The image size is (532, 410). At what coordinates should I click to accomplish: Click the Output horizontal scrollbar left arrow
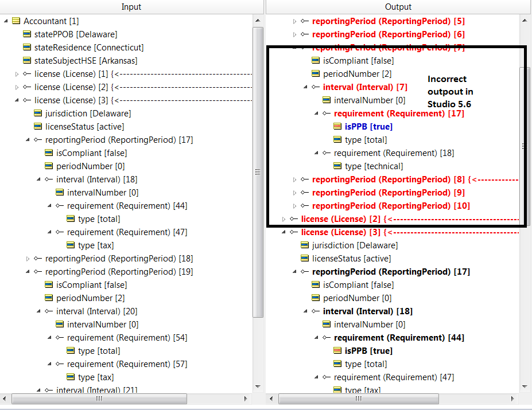[271, 399]
